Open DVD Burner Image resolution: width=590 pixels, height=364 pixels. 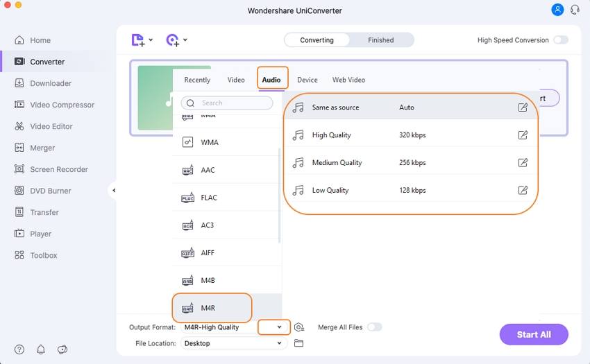pyautogui.click(x=42, y=191)
